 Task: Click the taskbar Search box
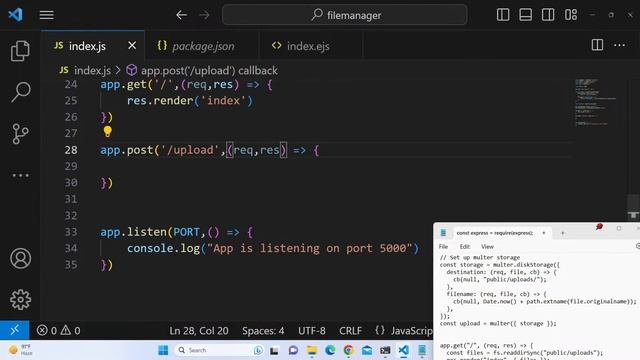pyautogui.click(x=219, y=350)
